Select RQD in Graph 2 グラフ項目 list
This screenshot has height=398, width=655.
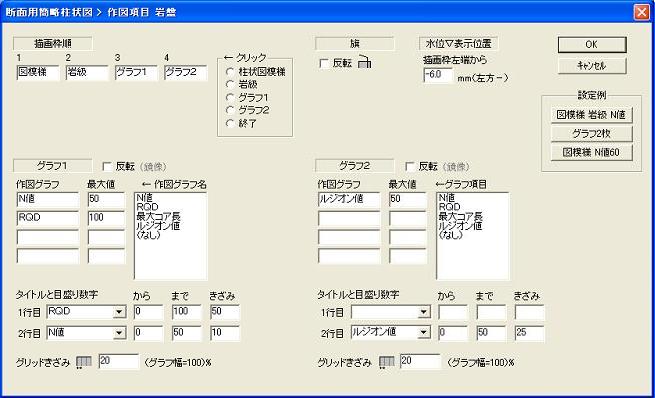[449, 207]
